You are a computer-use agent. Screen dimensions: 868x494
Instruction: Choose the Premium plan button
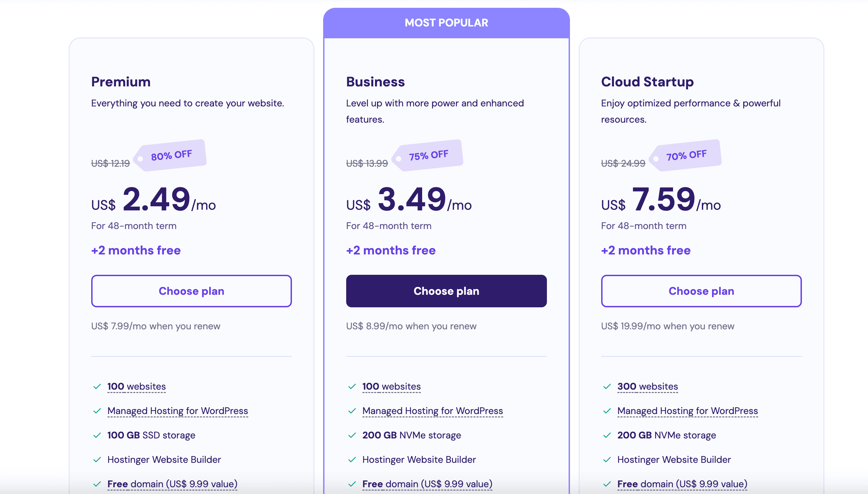pyautogui.click(x=192, y=291)
